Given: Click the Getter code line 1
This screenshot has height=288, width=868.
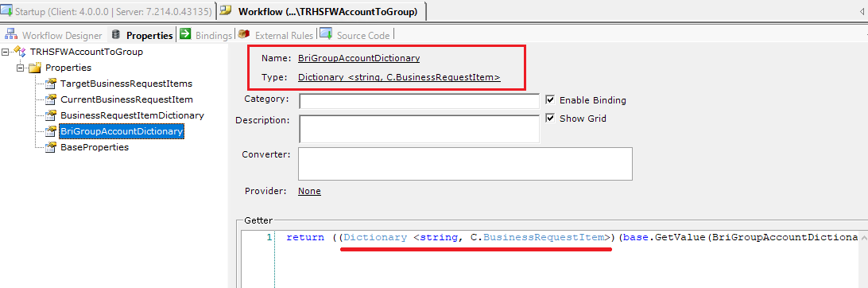Looking at the screenshot, I should click(572, 238).
